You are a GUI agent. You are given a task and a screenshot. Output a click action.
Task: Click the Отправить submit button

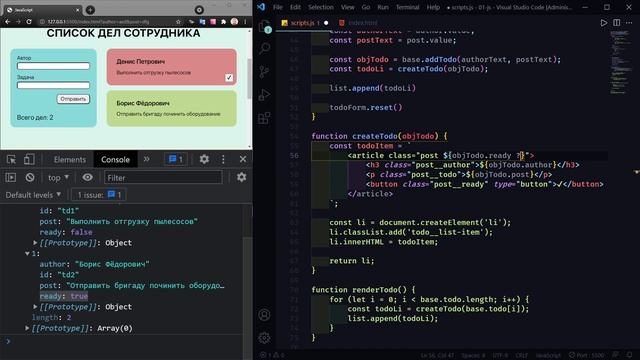(x=73, y=99)
